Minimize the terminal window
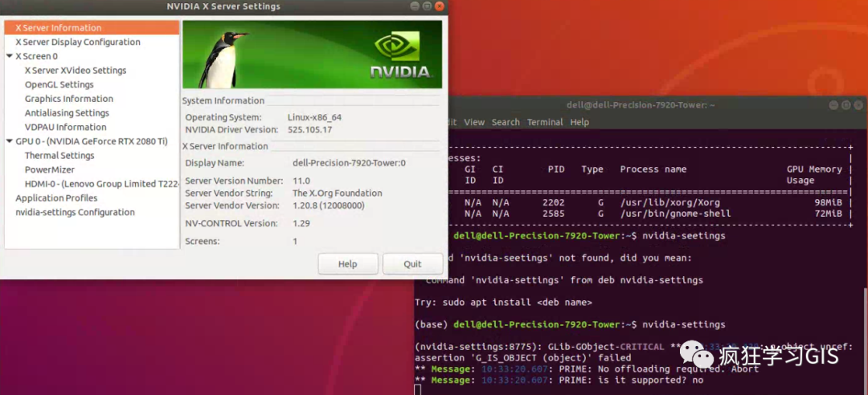868x395 pixels. (833, 105)
